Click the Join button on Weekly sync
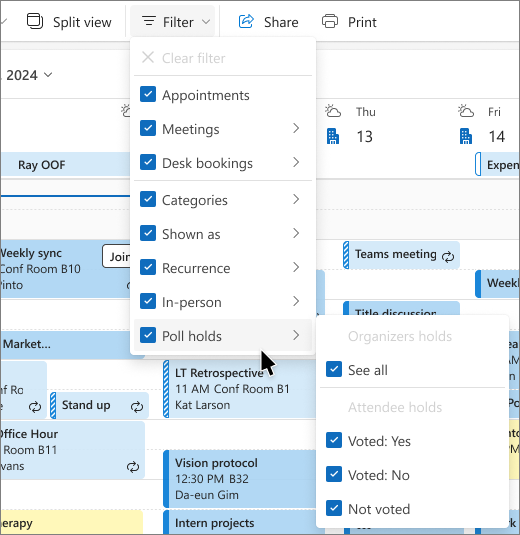Viewport: 520px width, 535px height. pos(116,256)
